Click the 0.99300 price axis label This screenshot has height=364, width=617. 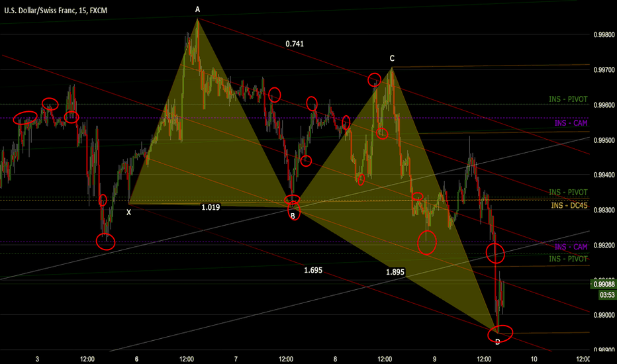(x=604, y=210)
